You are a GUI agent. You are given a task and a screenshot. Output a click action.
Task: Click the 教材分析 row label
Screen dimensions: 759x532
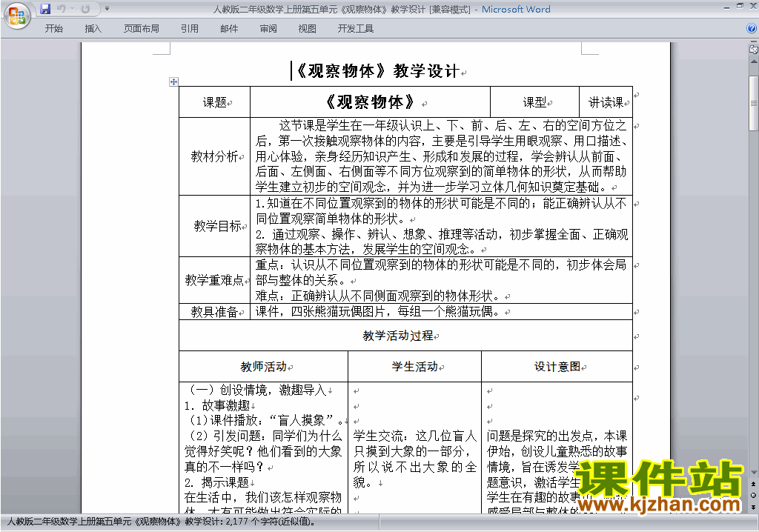click(215, 156)
